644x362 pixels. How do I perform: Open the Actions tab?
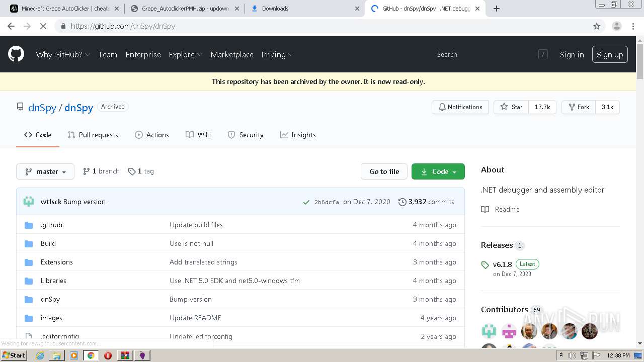(152, 135)
